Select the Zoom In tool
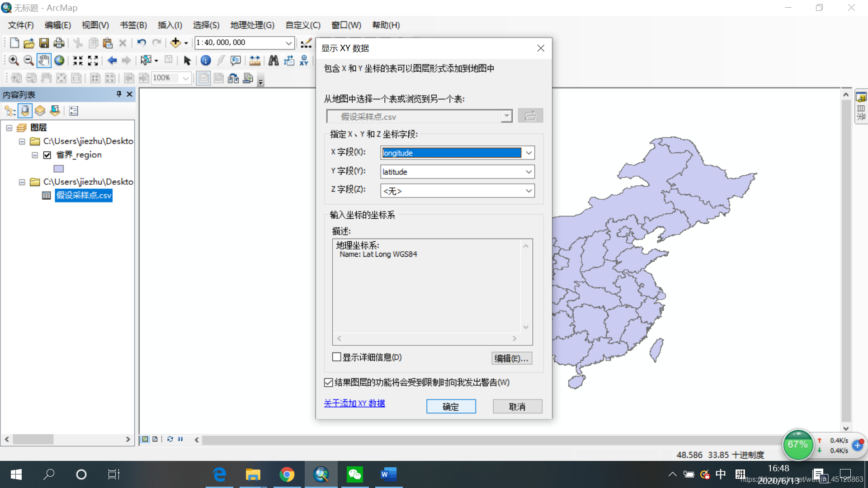Image resolution: width=868 pixels, height=488 pixels. pos(14,60)
